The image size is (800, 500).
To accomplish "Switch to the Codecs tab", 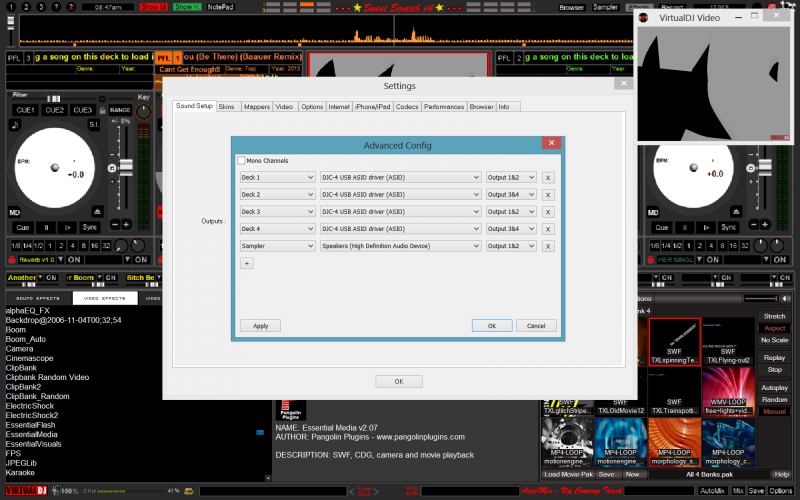I will (x=407, y=107).
